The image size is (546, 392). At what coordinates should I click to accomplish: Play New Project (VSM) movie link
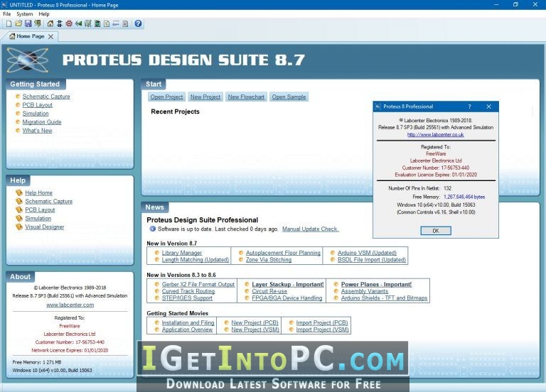[x=255, y=330]
